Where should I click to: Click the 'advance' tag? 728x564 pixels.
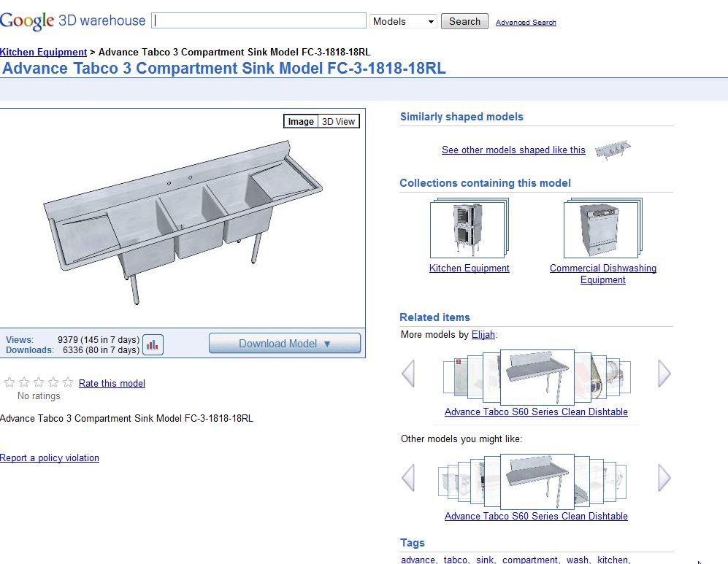pyautogui.click(x=418, y=560)
